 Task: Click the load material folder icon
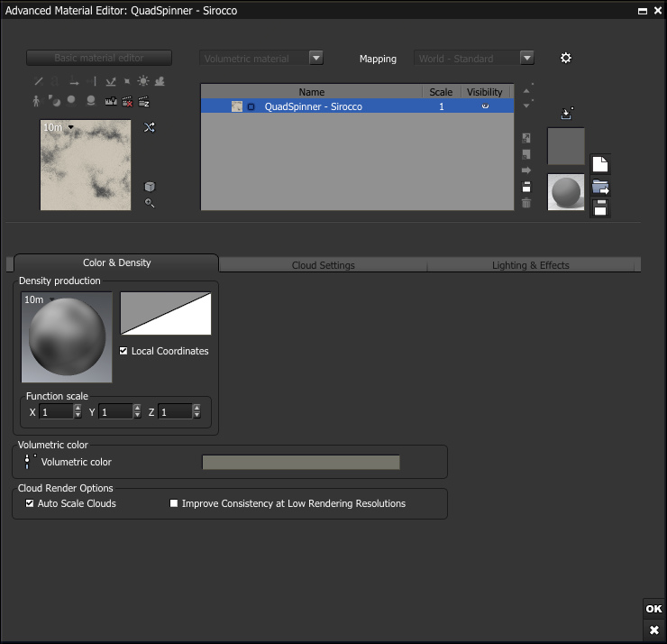coord(600,188)
